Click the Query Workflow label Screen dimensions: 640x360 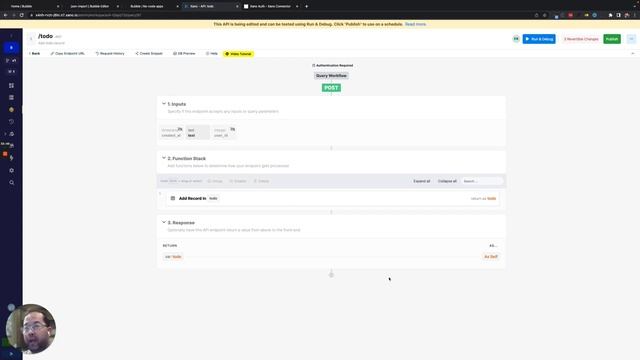331,76
